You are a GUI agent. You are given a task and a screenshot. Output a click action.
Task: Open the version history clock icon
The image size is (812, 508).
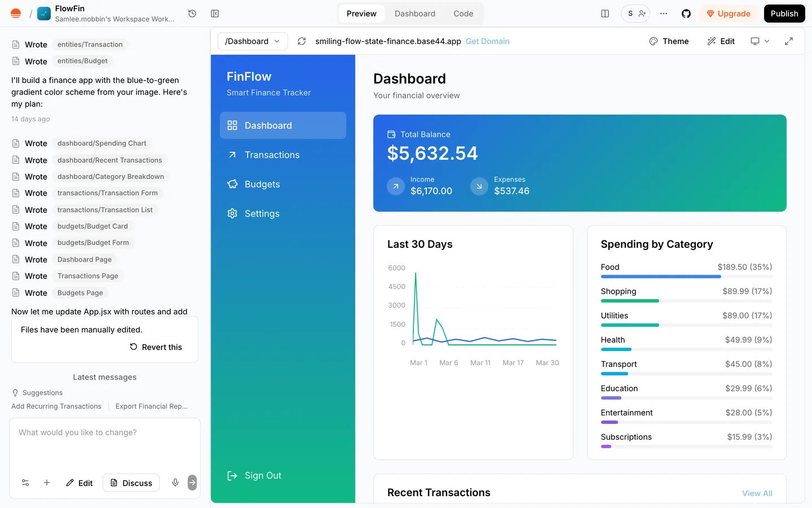pyautogui.click(x=192, y=14)
